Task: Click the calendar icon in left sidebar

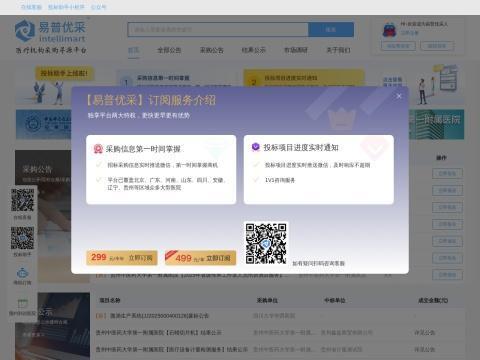Action: coord(22,303)
